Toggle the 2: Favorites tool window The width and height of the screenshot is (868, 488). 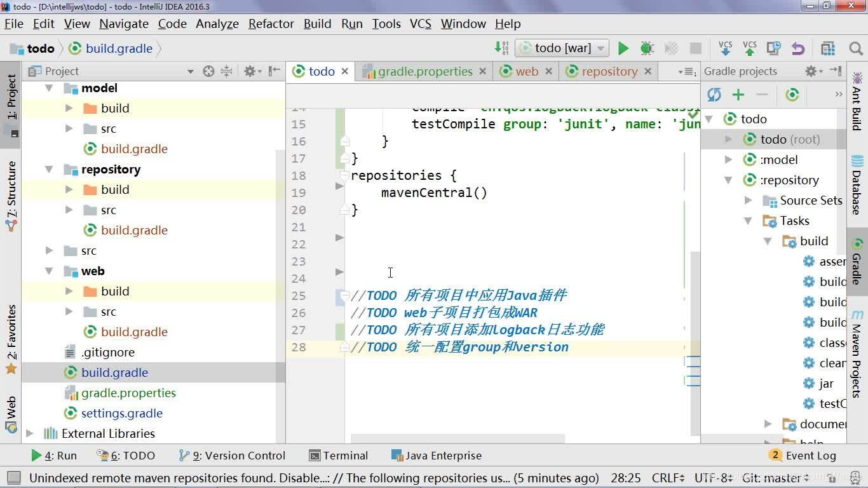[x=11, y=339]
